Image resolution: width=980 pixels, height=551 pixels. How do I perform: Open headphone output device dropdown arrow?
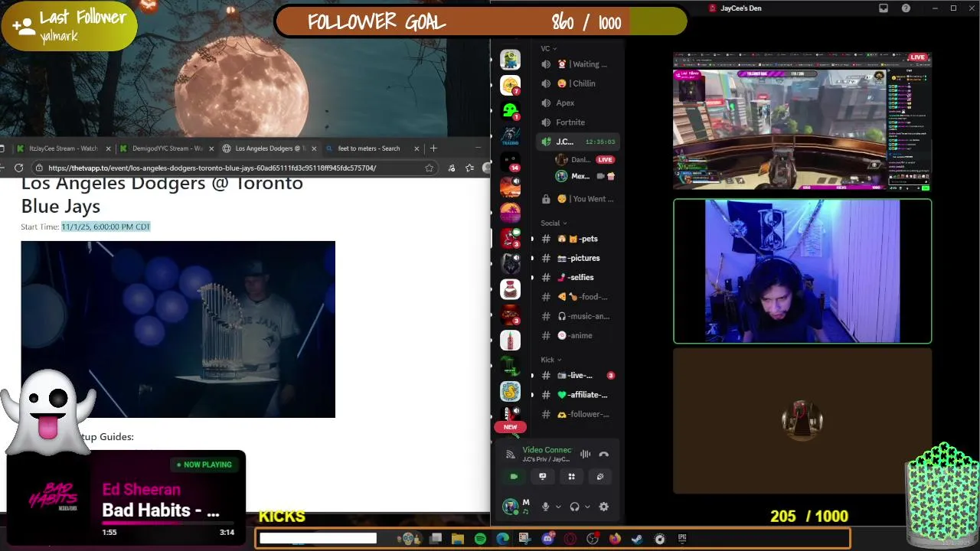click(x=588, y=507)
